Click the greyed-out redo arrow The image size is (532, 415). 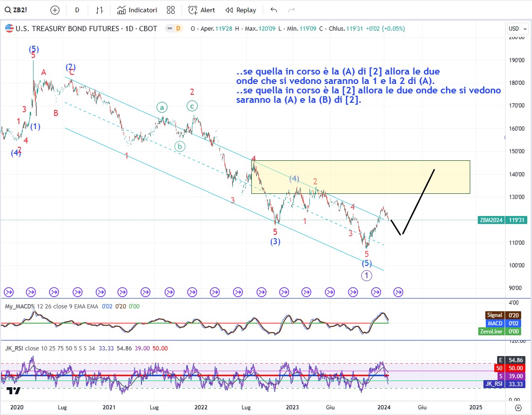click(x=291, y=10)
